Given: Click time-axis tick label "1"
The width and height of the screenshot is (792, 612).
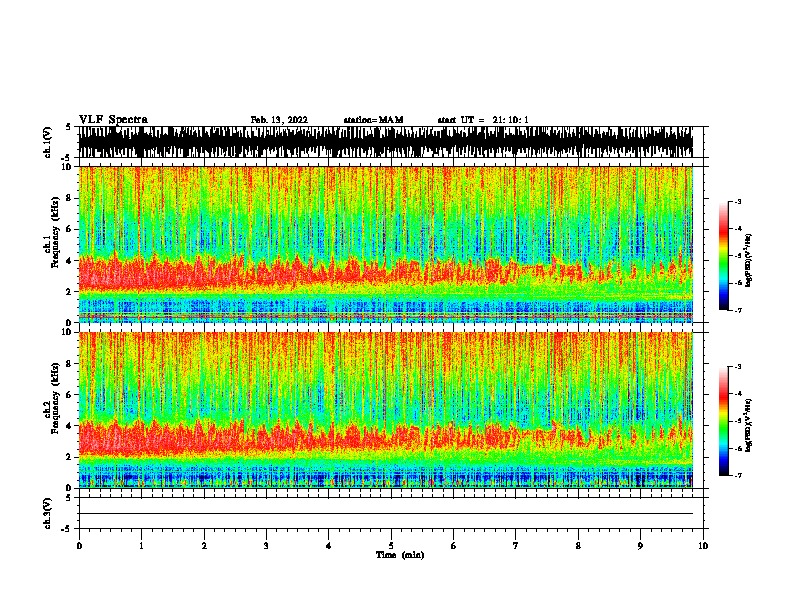Looking at the screenshot, I should (142, 546).
